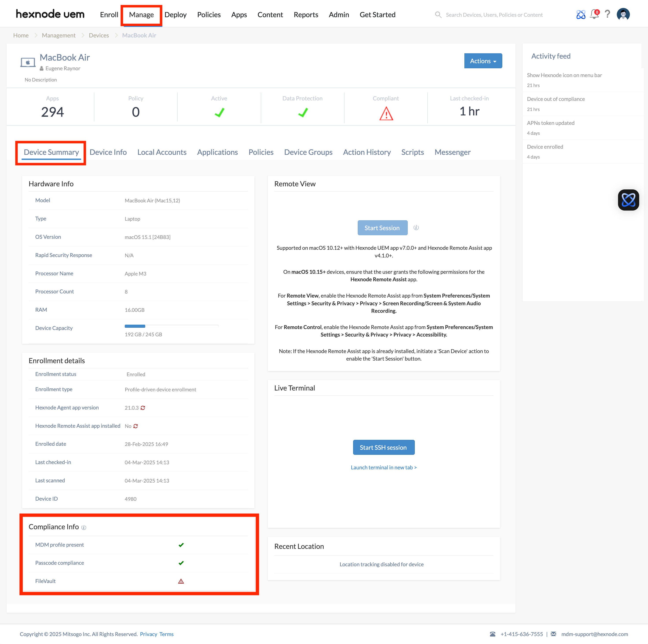648x644 pixels.
Task: Open the Policies top menu
Action: [209, 15]
